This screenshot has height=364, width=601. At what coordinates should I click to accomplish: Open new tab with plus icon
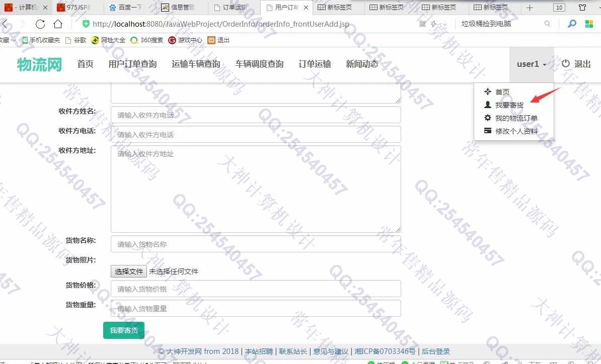[x=530, y=8]
